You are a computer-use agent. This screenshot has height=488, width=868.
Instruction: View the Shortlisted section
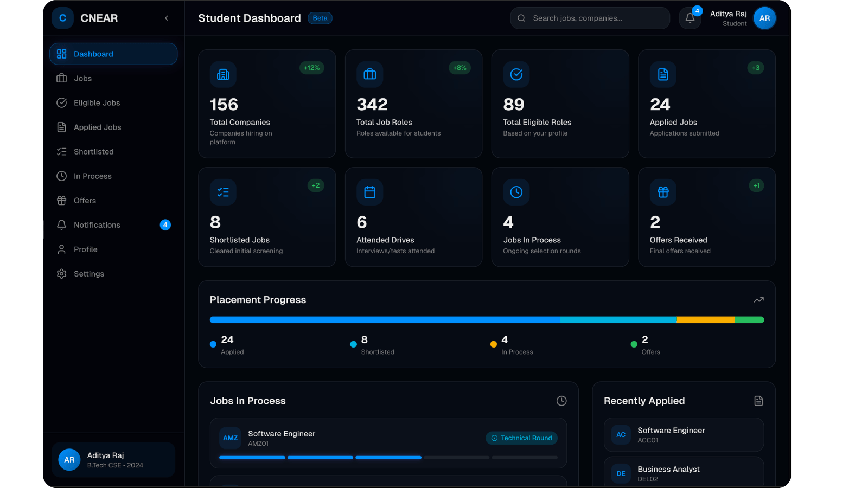coord(93,151)
